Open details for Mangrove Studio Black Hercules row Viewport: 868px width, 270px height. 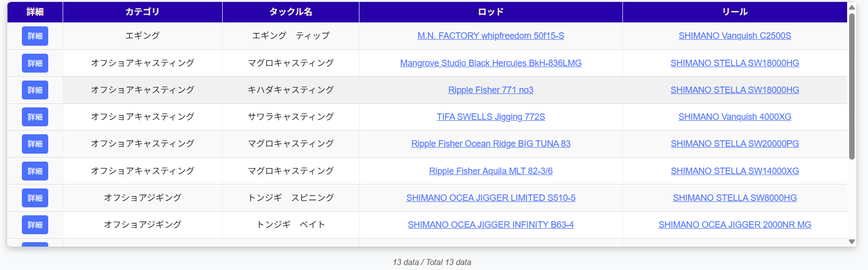[x=35, y=63]
